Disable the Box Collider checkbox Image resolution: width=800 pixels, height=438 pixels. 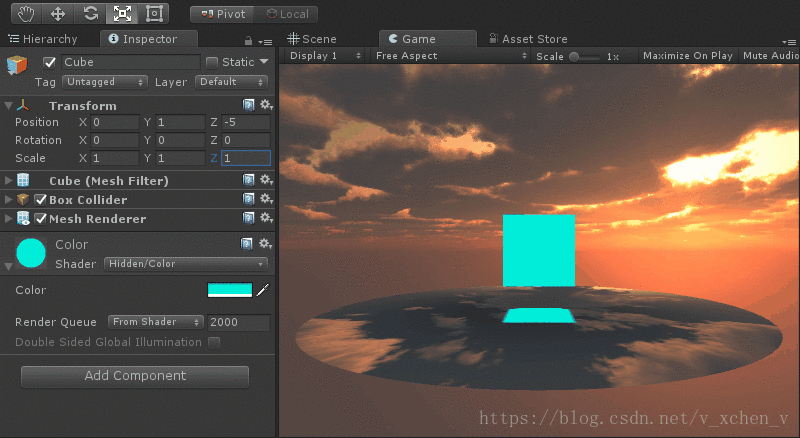pos(40,200)
